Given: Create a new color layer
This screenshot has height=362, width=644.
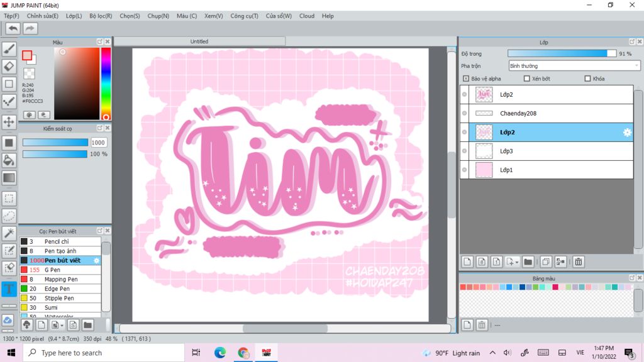Looking at the screenshot, I should [x=467, y=261].
